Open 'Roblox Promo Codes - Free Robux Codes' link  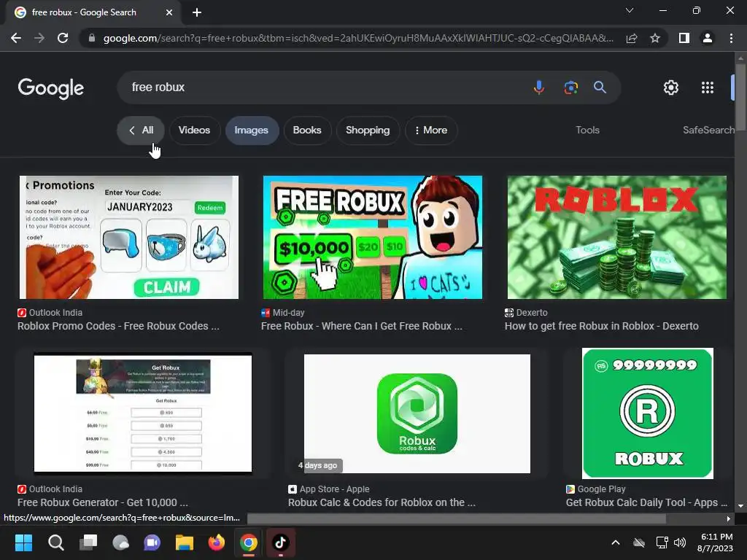pos(119,326)
